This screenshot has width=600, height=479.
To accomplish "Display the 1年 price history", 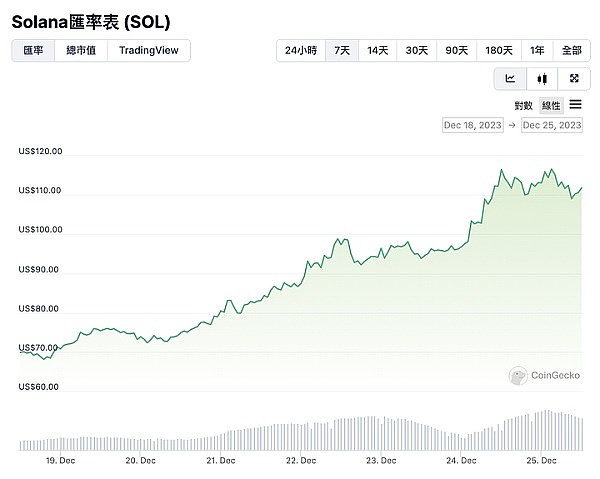I will pyautogui.click(x=537, y=50).
